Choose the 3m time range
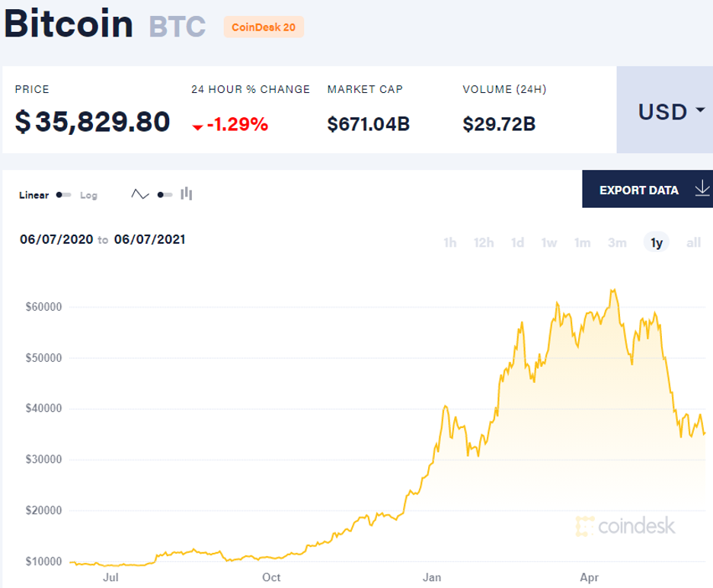The image size is (713, 588). point(617,243)
